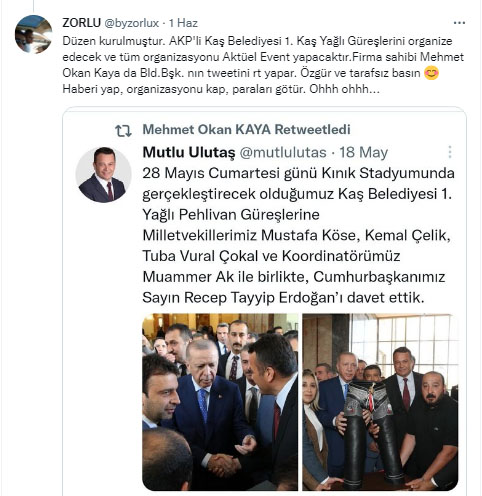Click the quoted tweet text about Kınık Stadyumu
Image resolution: width=482 pixels, height=496 pixels.
coord(298,235)
